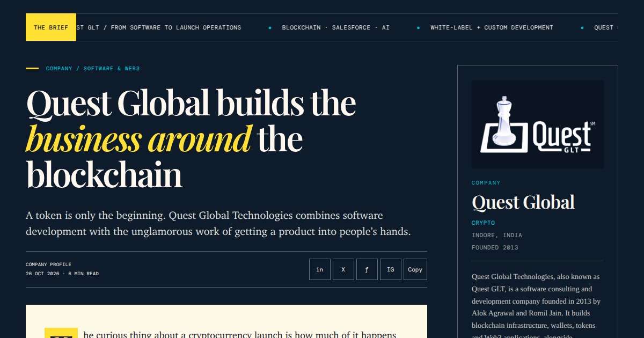Click the highlighted words business around
Screen dimensions: 644x338
click(138, 139)
